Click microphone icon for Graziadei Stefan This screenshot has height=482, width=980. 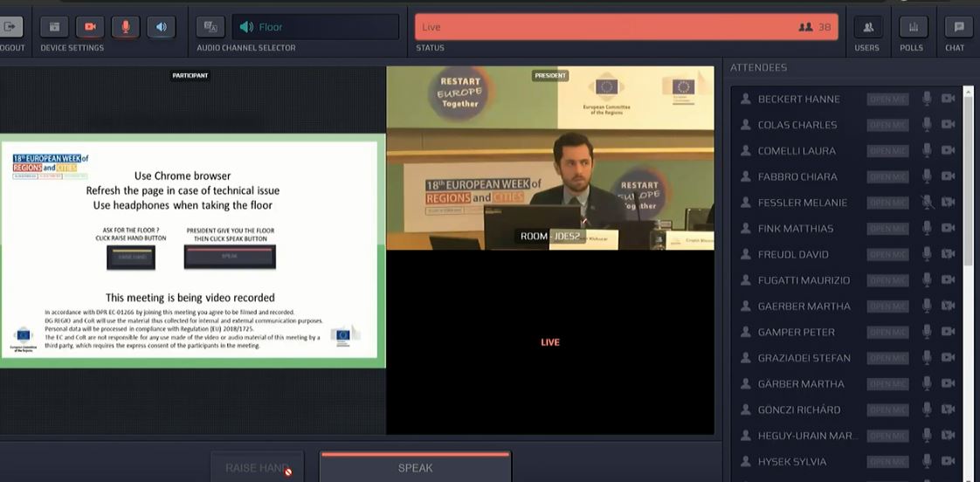click(x=927, y=358)
